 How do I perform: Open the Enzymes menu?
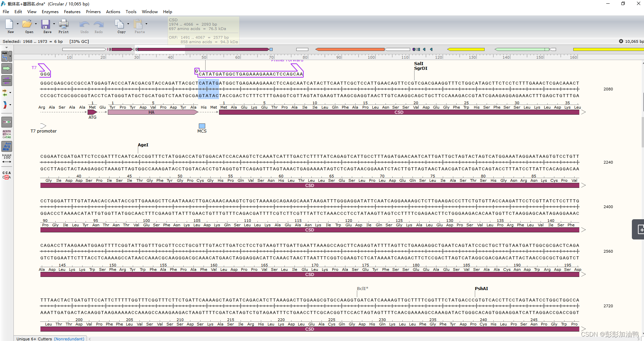(x=50, y=11)
